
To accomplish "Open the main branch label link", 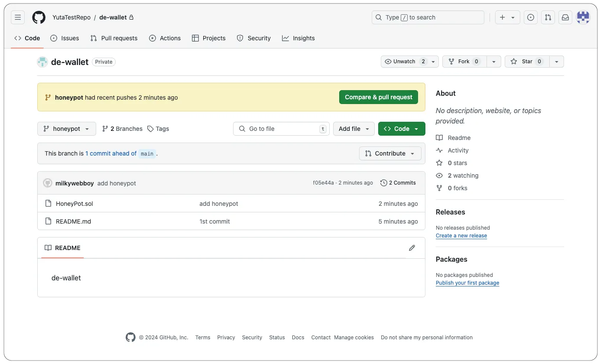I will (147, 153).
